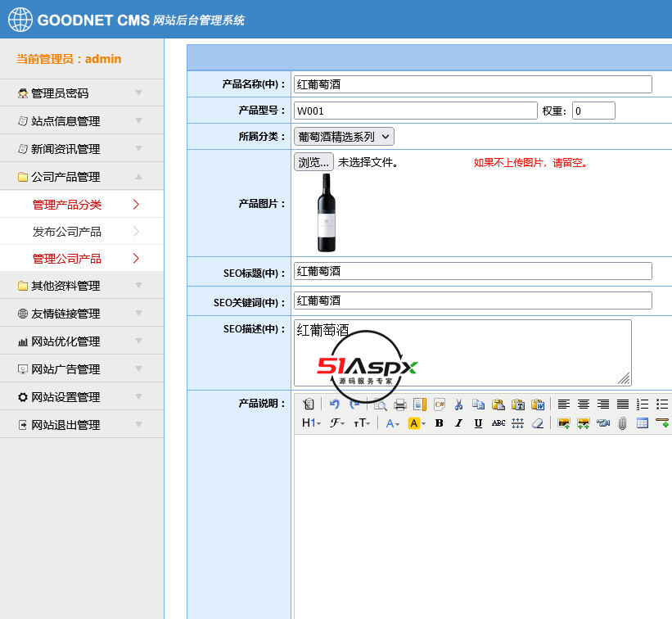Click the Cut icon in the editor toolbar

[x=459, y=404]
